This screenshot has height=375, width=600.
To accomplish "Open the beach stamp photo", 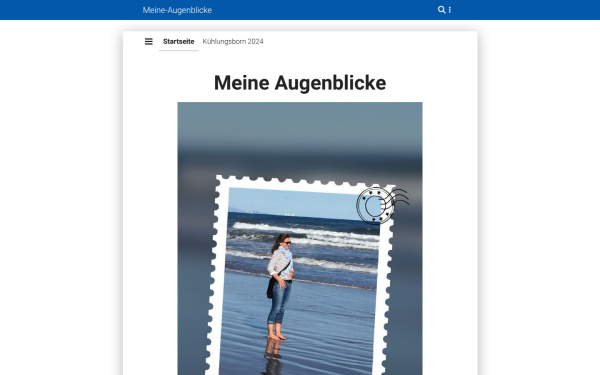I will 300,238.
